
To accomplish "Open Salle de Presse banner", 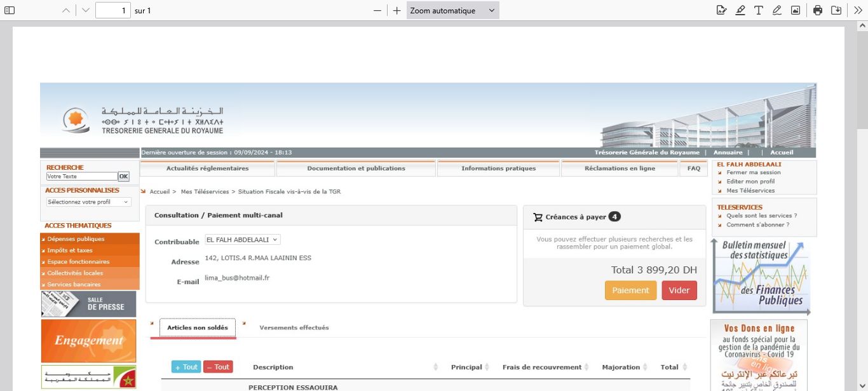I will 88,304.
